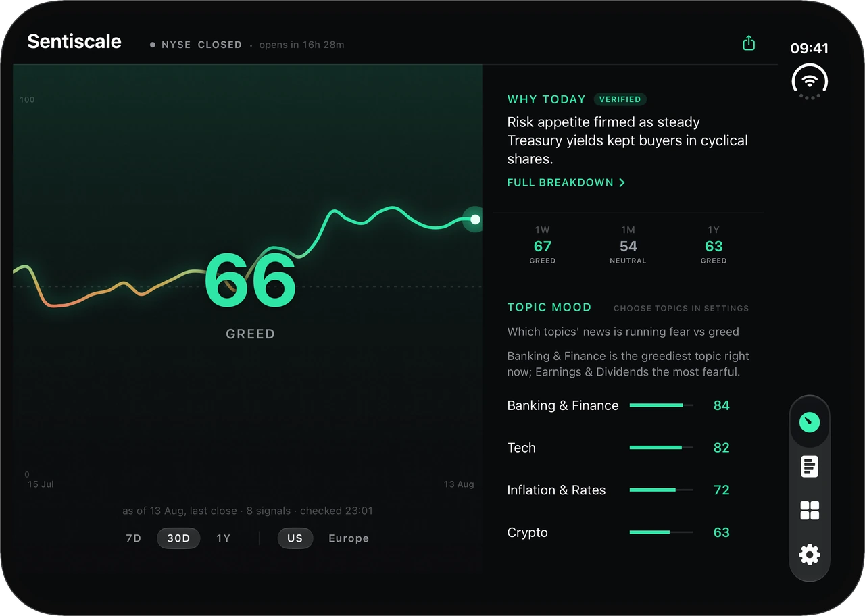The width and height of the screenshot is (865, 616).
Task: Select the 7D time range
Action: (x=134, y=538)
